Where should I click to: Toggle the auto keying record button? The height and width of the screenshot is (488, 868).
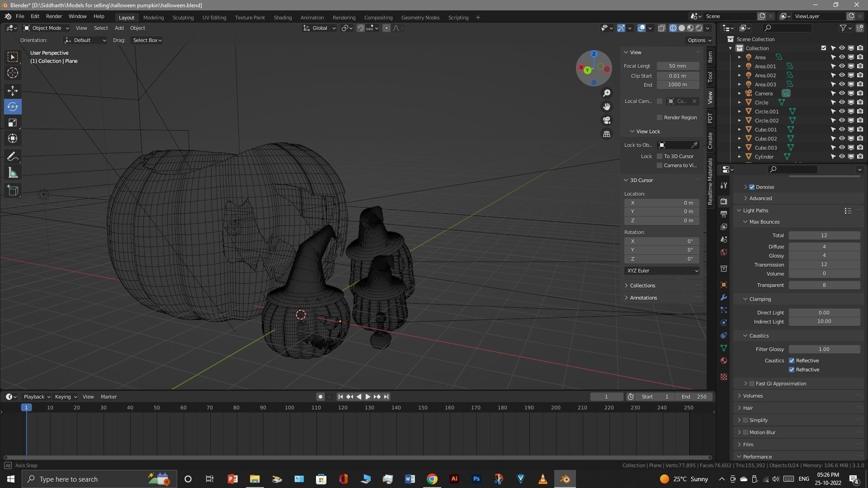[321, 397]
